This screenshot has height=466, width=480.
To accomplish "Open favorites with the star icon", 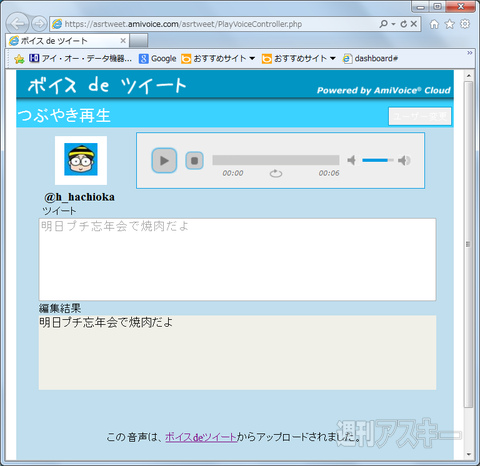I will [x=450, y=24].
